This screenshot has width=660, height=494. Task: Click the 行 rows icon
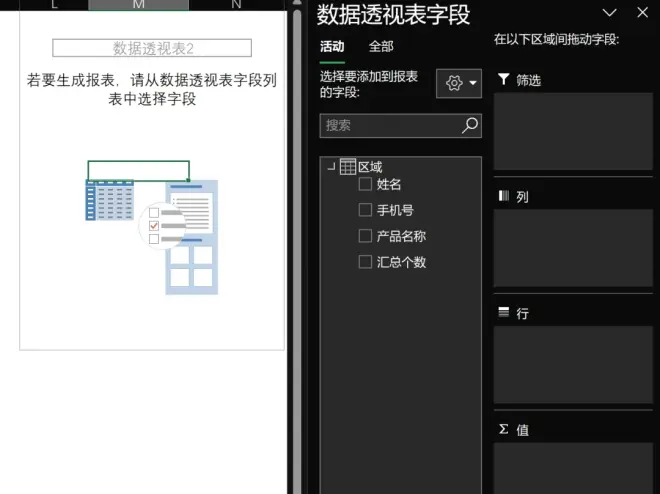(503, 312)
